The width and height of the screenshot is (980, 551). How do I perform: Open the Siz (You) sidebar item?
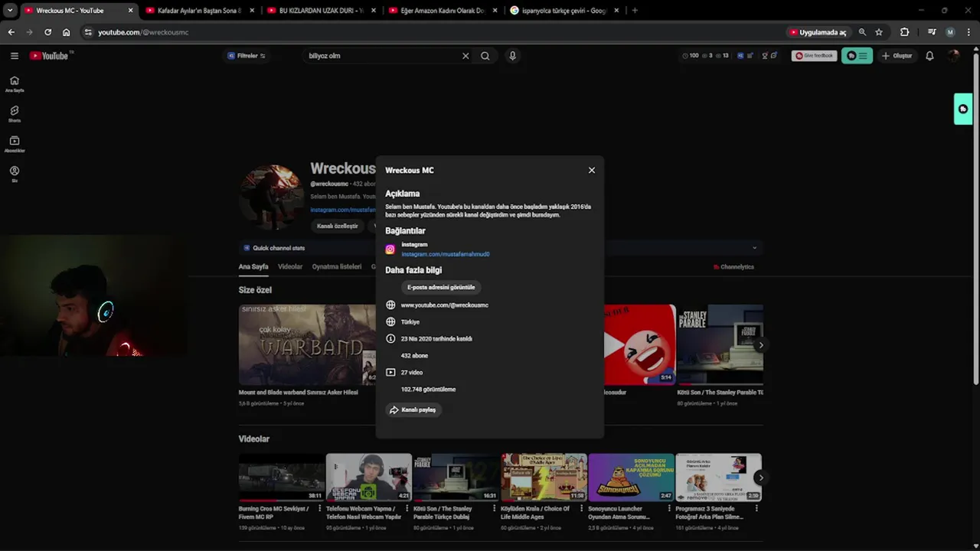click(x=14, y=174)
